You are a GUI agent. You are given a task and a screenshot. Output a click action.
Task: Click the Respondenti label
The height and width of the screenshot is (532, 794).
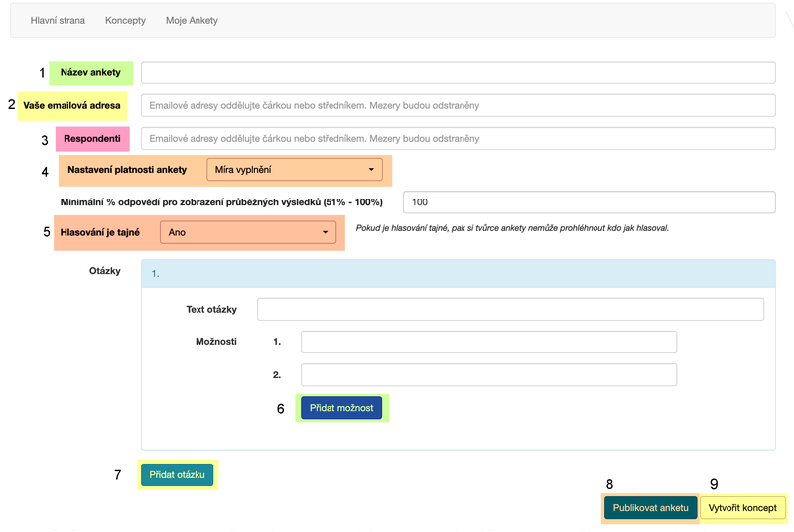click(x=93, y=138)
